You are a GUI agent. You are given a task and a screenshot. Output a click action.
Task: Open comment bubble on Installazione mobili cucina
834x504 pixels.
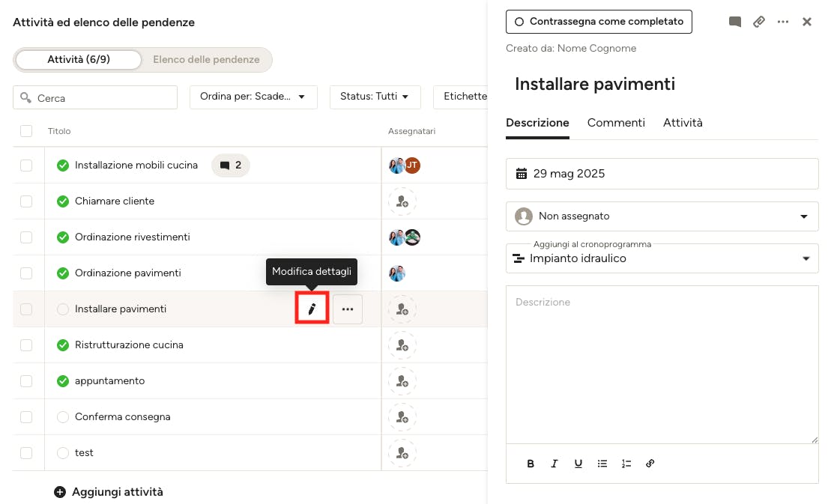(x=230, y=166)
